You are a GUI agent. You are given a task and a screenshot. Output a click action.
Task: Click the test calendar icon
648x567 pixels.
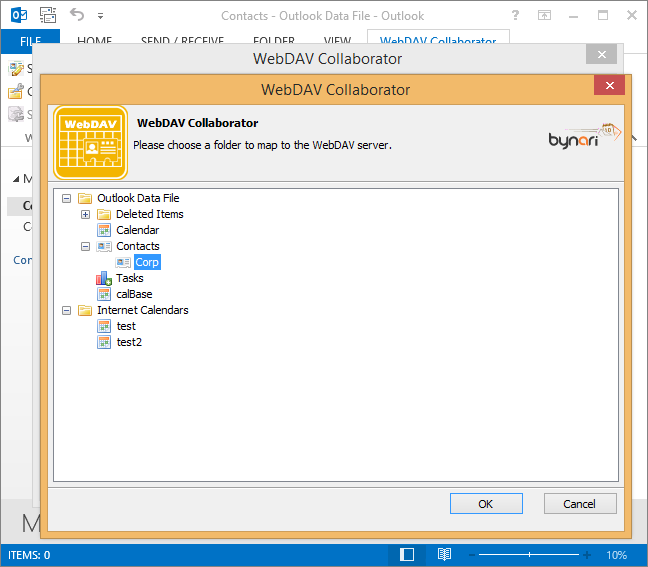(104, 326)
